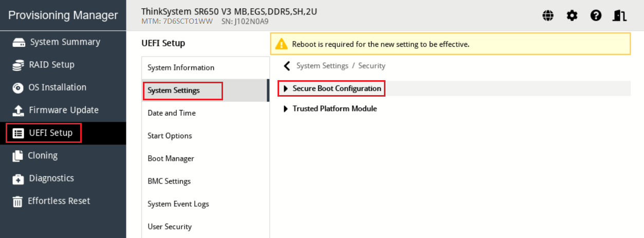
Task: Click the System Settings breadcrumb link
Action: [x=322, y=66]
